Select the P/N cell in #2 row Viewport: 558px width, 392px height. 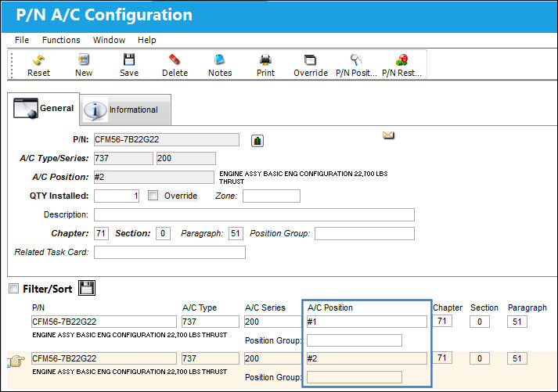click(104, 358)
